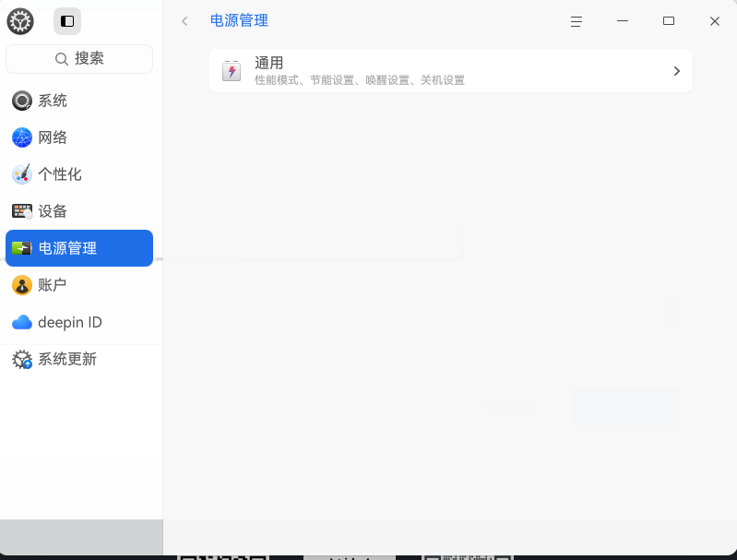Click the 通用 battery lightning icon
The width and height of the screenshot is (737, 560).
[x=232, y=71]
